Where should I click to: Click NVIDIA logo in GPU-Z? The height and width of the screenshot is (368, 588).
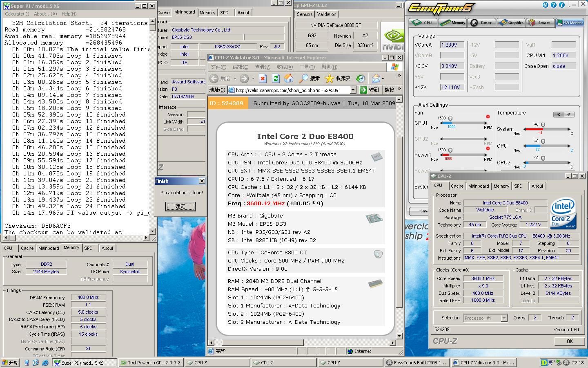(x=392, y=40)
